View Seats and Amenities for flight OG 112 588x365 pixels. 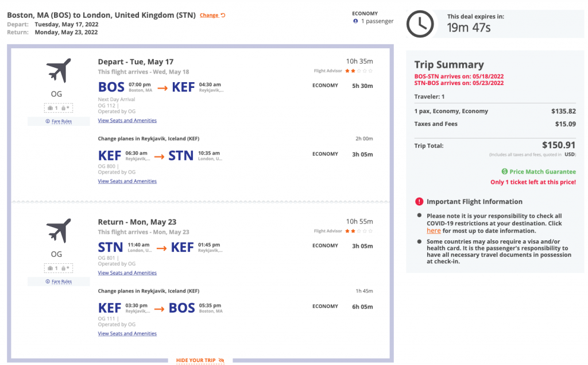[127, 121]
